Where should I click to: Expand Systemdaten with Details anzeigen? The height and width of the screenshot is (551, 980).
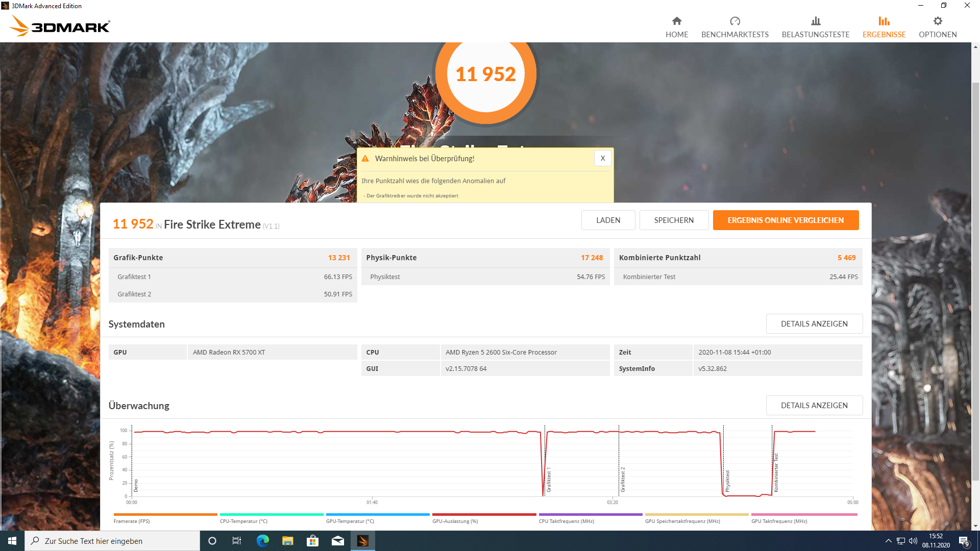coord(814,324)
